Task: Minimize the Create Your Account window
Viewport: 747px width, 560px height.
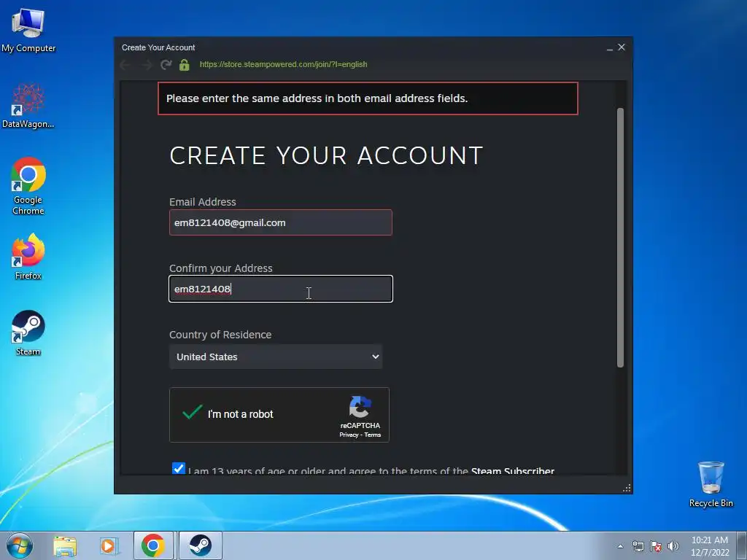Action: tap(610, 47)
